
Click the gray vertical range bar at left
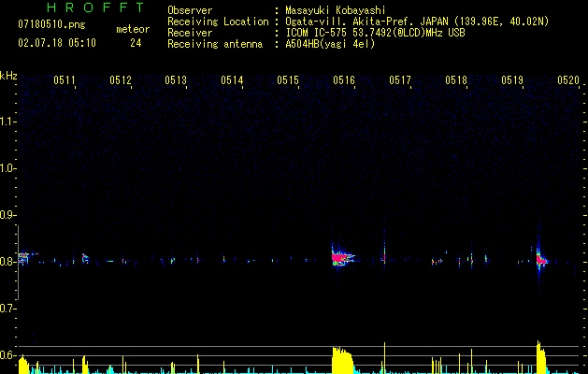18,263
